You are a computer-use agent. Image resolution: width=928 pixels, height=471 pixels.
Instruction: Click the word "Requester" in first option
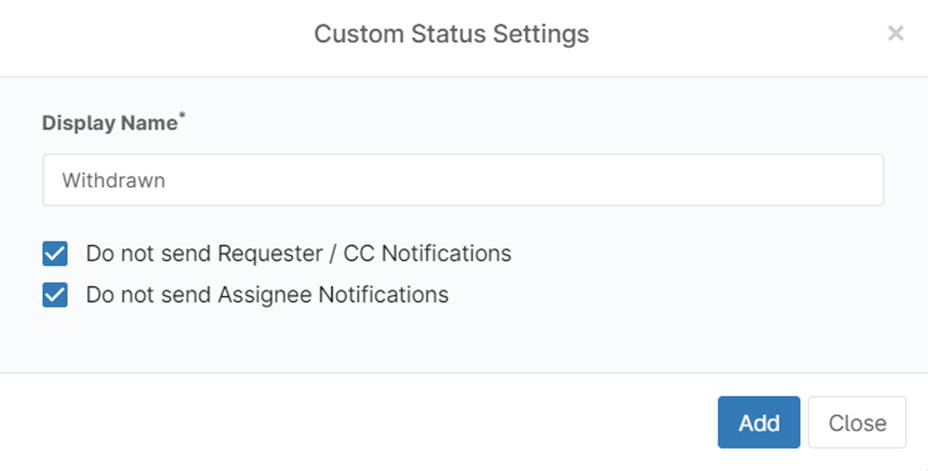click(265, 254)
